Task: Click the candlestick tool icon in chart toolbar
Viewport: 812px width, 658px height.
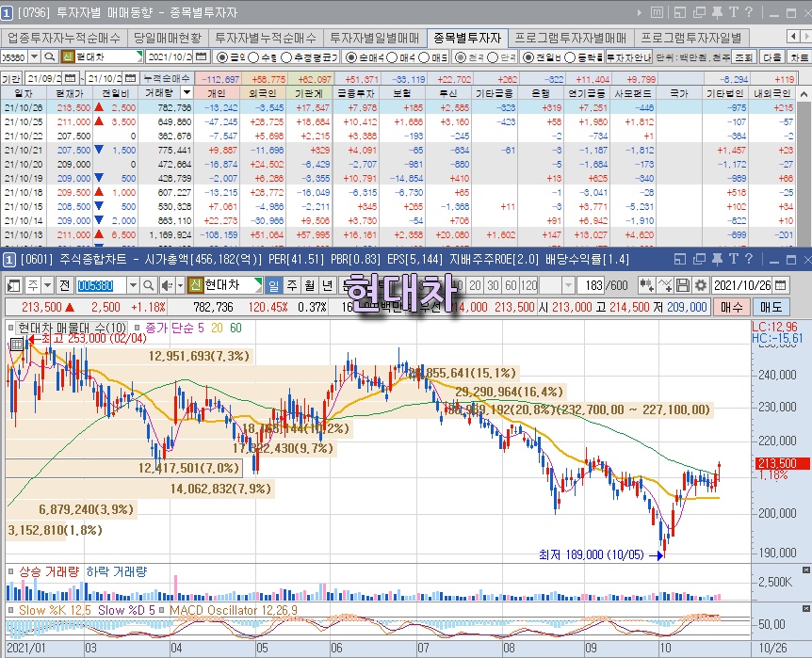Action: click(646, 285)
